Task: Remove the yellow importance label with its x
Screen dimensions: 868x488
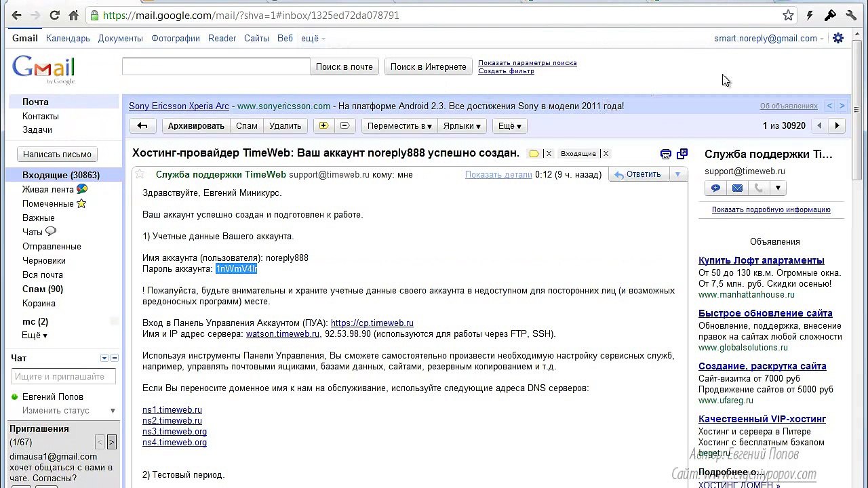Action: (x=549, y=154)
